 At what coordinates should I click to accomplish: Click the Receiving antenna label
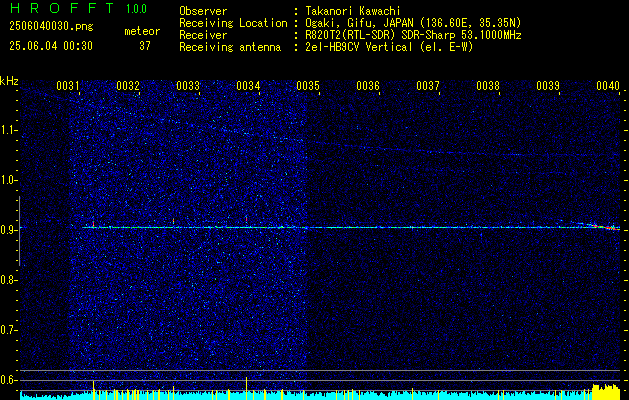pyautogui.click(x=230, y=47)
